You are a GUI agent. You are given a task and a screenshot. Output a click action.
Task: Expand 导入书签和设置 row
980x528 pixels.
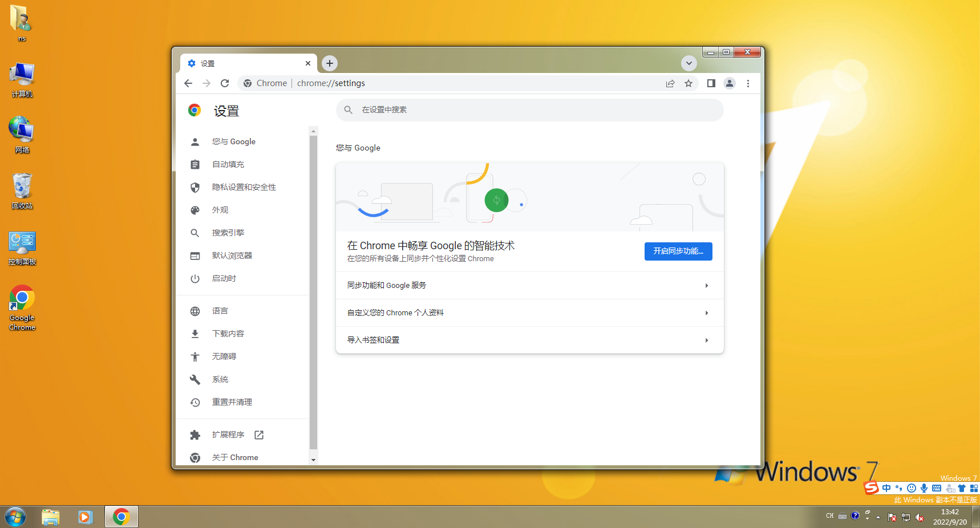pyautogui.click(x=529, y=340)
